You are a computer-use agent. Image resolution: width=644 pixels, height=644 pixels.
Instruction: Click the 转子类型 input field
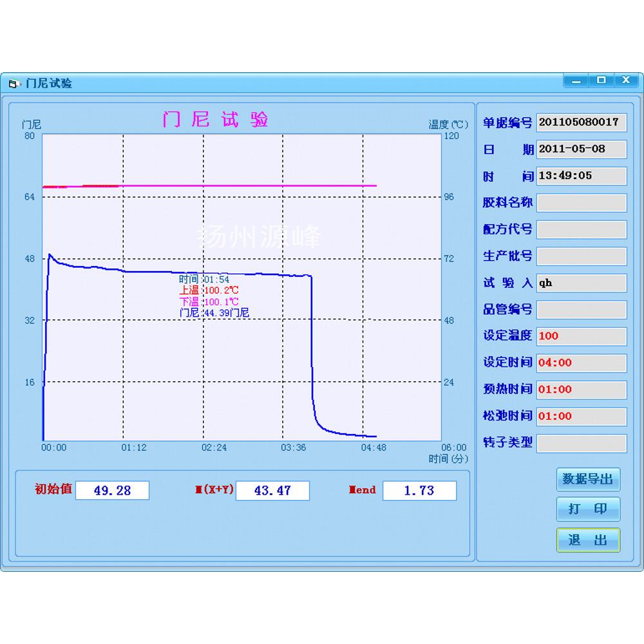tap(581, 443)
